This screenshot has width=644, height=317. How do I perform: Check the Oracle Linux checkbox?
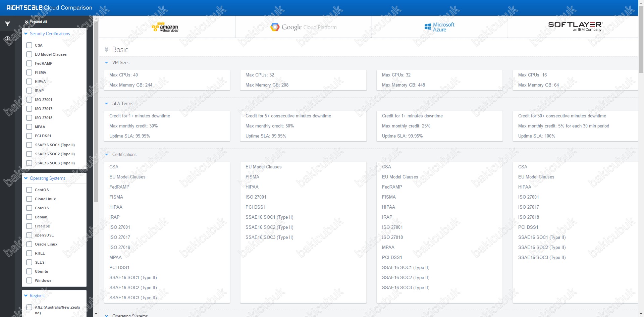[x=29, y=244]
